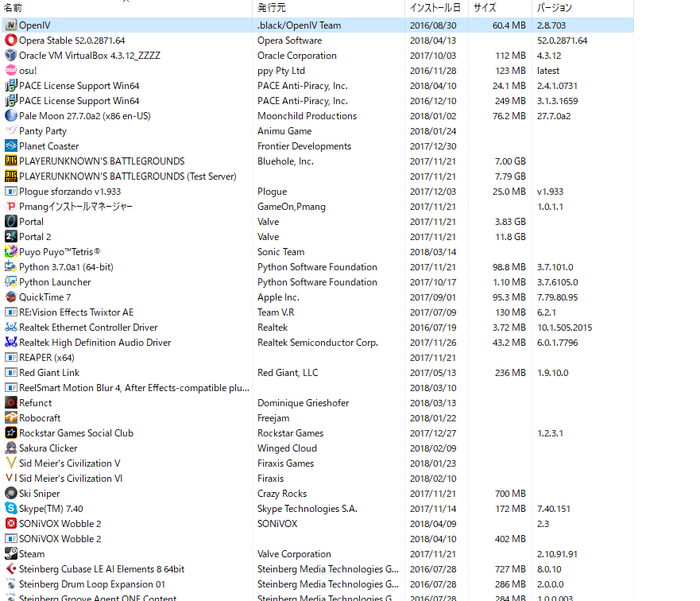Click publisher Dominique Grieshofer
The width and height of the screenshot is (700, 601).
point(304,403)
